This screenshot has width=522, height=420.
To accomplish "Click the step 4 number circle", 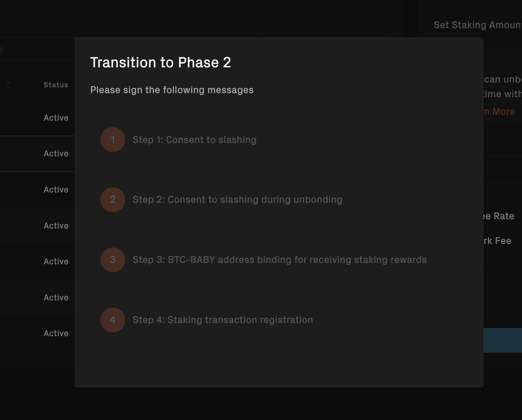I will click(x=112, y=320).
